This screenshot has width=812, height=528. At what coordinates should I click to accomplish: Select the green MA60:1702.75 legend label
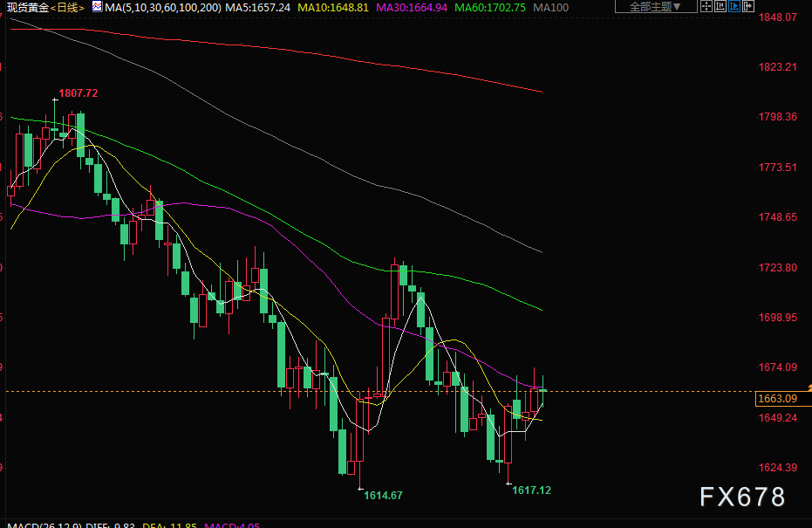(489, 7)
